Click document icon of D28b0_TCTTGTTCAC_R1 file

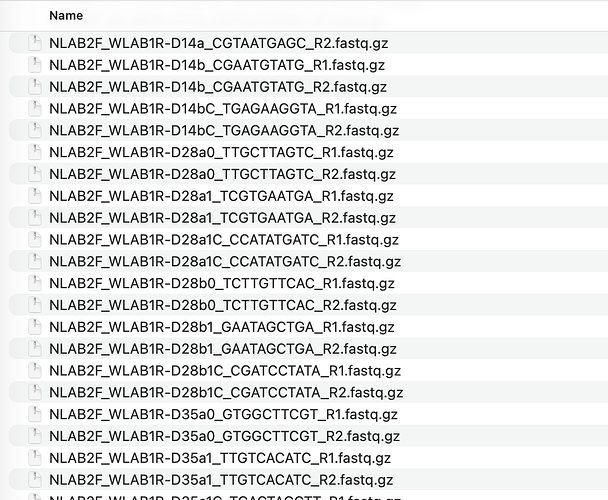[x=35, y=284]
